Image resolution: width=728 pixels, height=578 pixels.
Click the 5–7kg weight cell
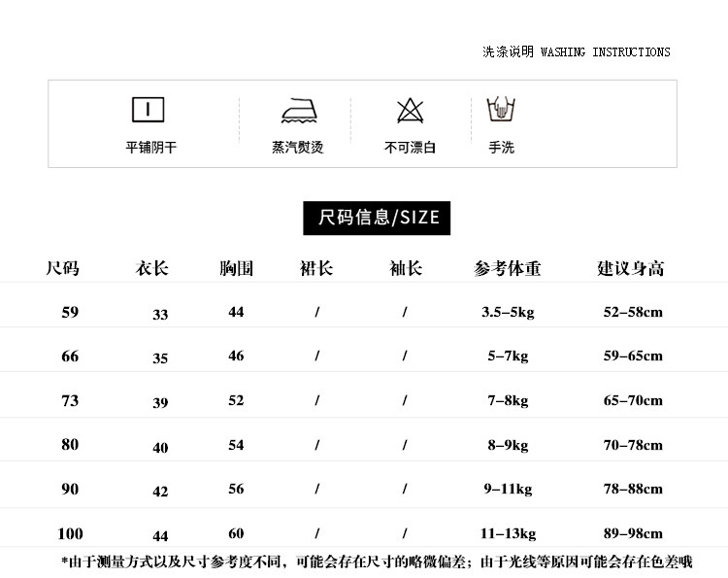point(508,357)
